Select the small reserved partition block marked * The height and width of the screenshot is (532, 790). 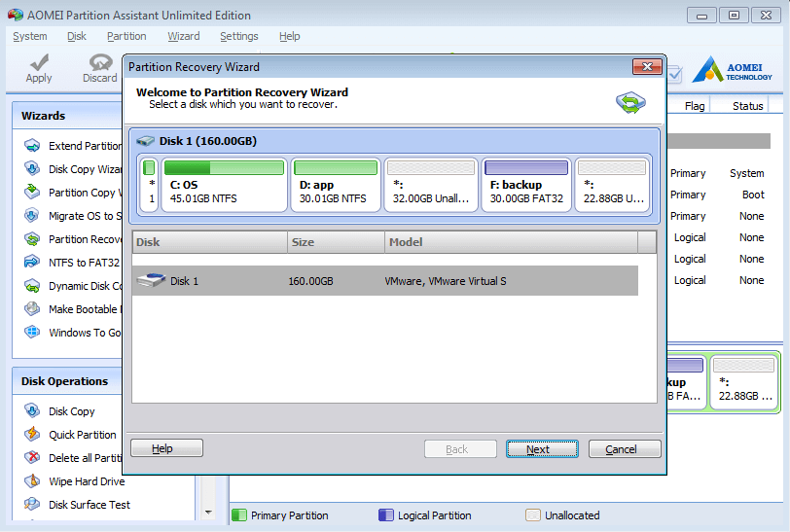click(x=150, y=185)
